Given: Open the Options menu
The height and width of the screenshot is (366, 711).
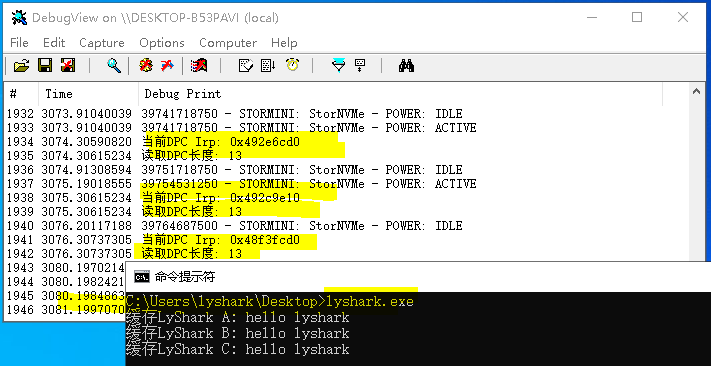Looking at the screenshot, I should point(162,43).
